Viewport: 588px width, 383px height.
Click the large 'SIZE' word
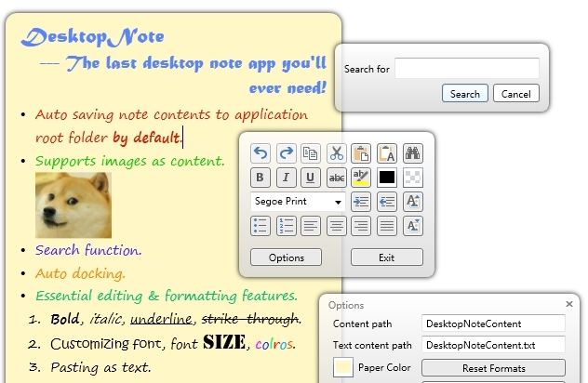(224, 341)
